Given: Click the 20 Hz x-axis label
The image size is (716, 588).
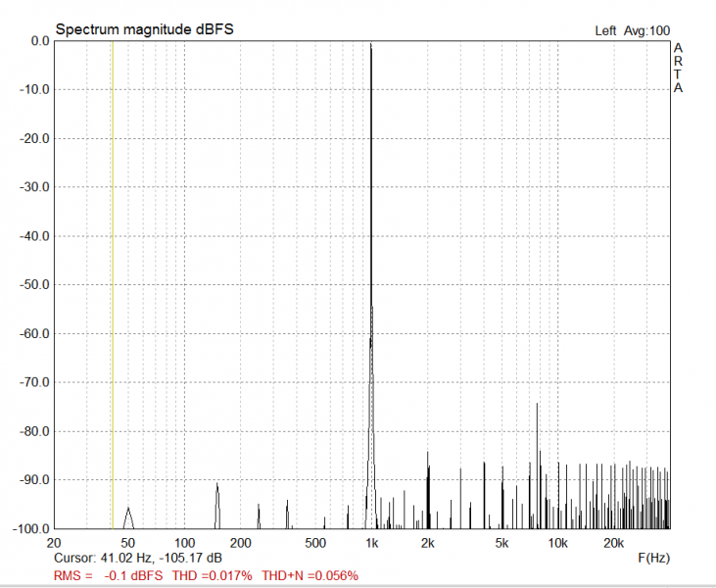Looking at the screenshot, I should point(54,543).
